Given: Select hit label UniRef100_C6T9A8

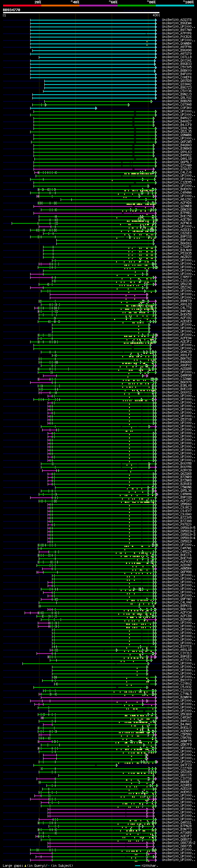Looking at the screenshot, I should 177,104.
